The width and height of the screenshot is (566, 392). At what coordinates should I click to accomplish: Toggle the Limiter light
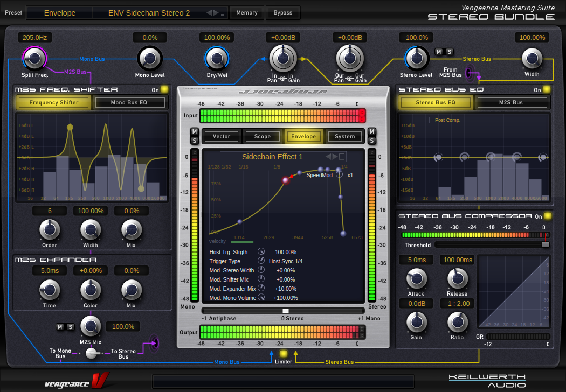click(x=284, y=353)
